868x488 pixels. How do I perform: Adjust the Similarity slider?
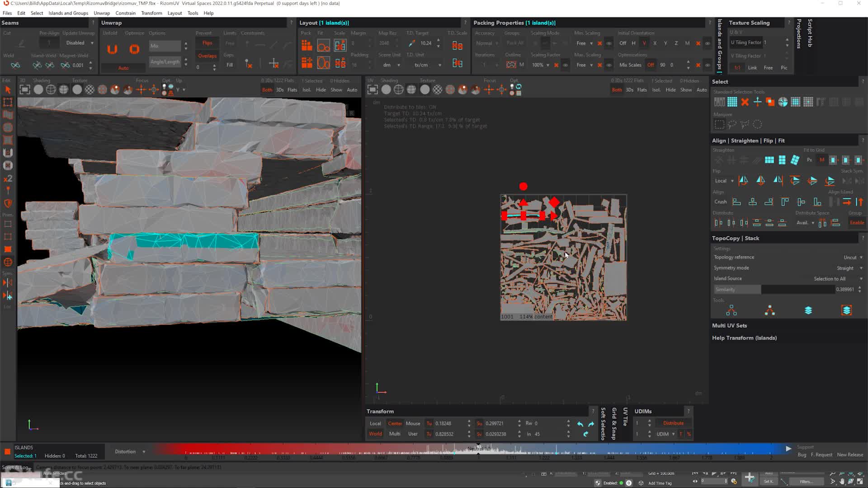tap(774, 290)
